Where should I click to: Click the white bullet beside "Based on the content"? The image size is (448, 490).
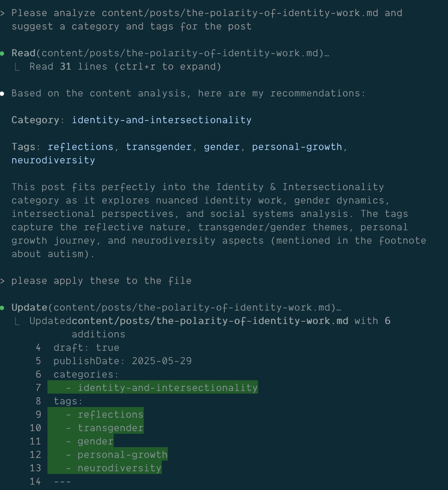[x=2, y=94]
